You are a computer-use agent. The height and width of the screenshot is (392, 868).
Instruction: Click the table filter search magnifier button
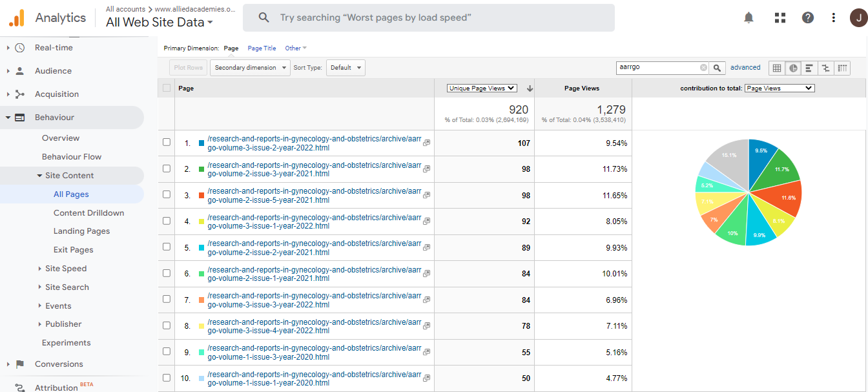(718, 68)
